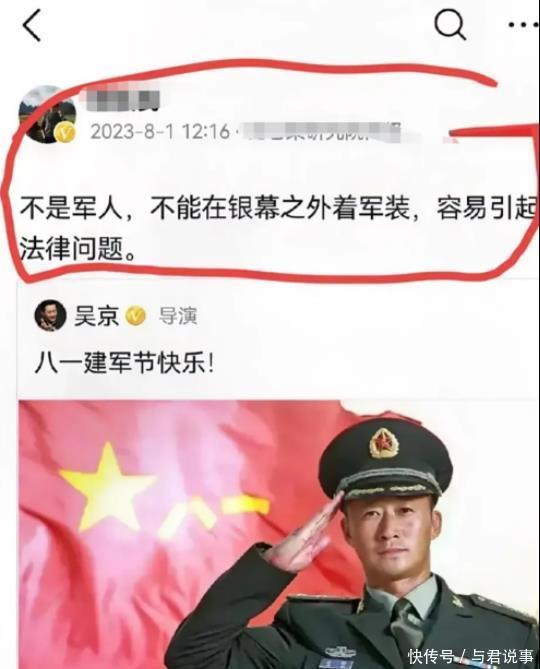Open the search magnifier icon
540x669 pixels.
[450, 24]
